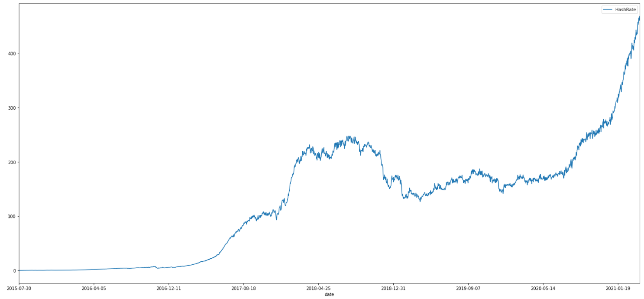Select the 2015-07-30 x-axis date label
This screenshot has width=644, height=299.
[19, 288]
